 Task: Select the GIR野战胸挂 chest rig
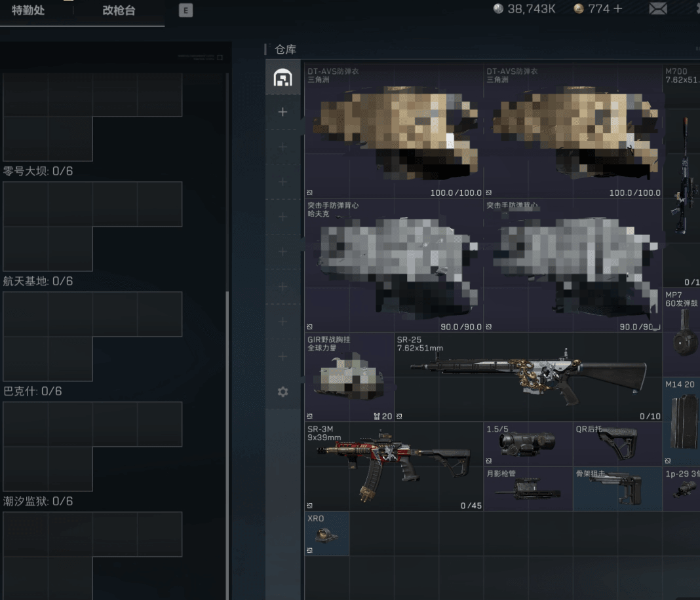point(349,378)
